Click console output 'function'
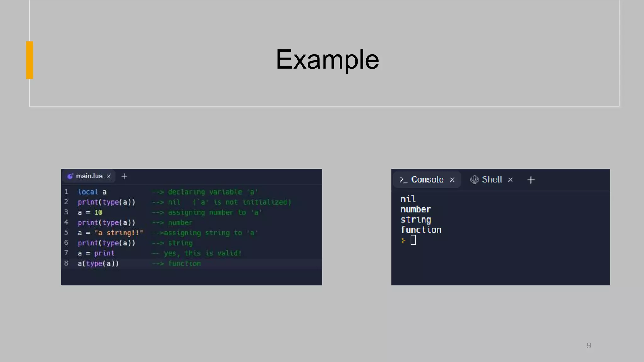The width and height of the screenshot is (644, 362). (421, 230)
